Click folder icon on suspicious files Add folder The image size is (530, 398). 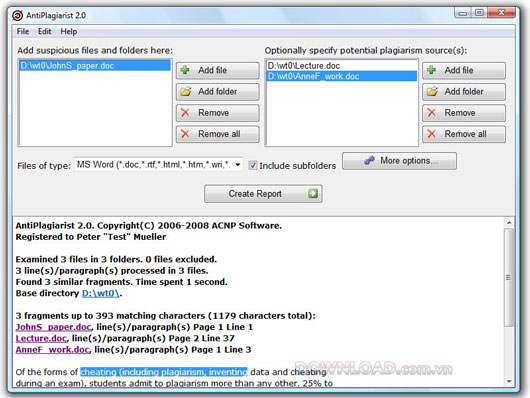point(186,91)
